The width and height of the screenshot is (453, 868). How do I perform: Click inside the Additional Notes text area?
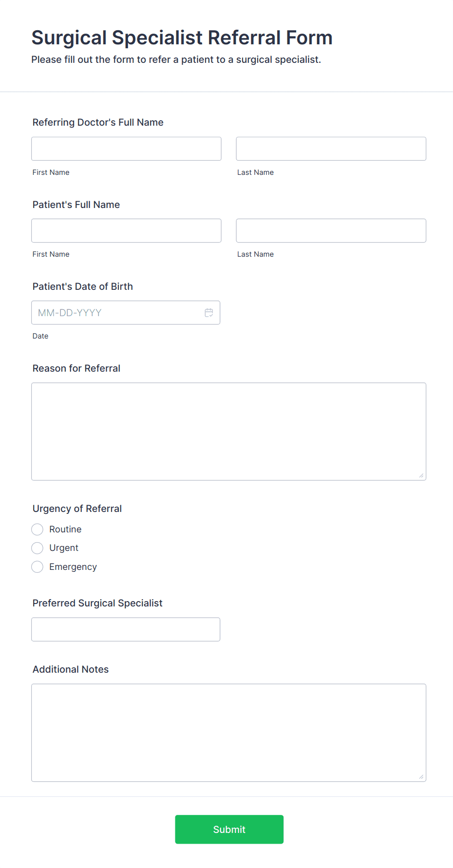(228, 732)
